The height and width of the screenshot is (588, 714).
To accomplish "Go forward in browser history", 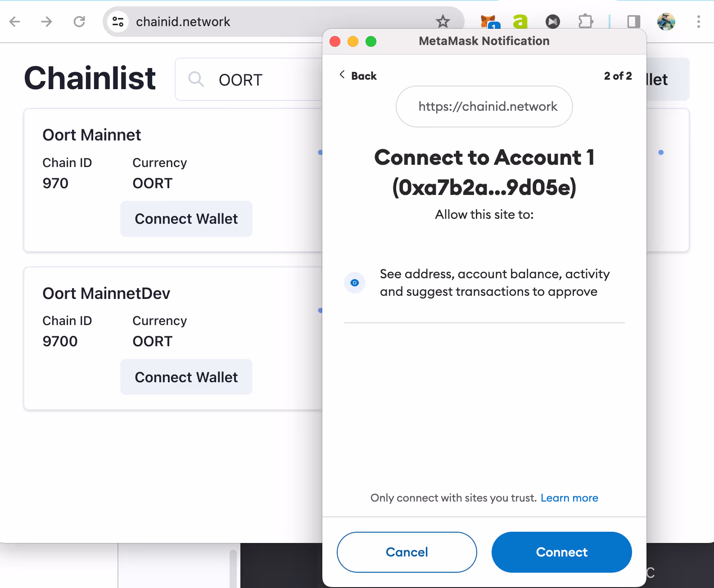I will [x=47, y=22].
